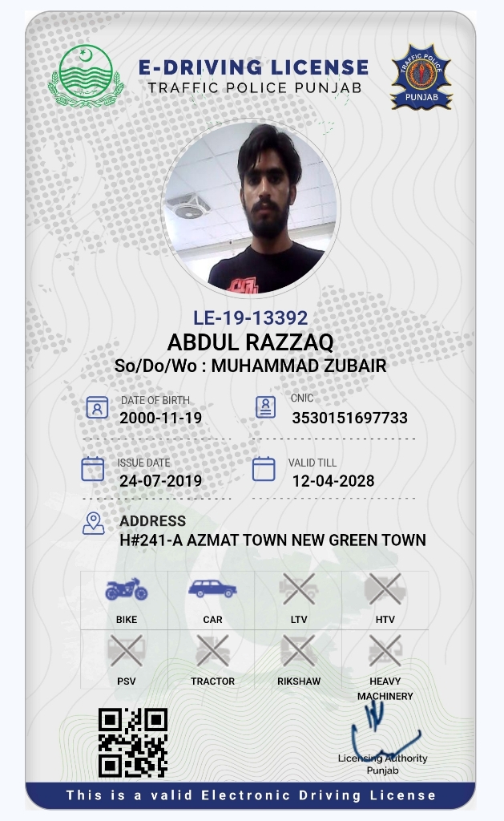Click the issue date calendar icon
This screenshot has width=504, height=821.
[x=93, y=468]
